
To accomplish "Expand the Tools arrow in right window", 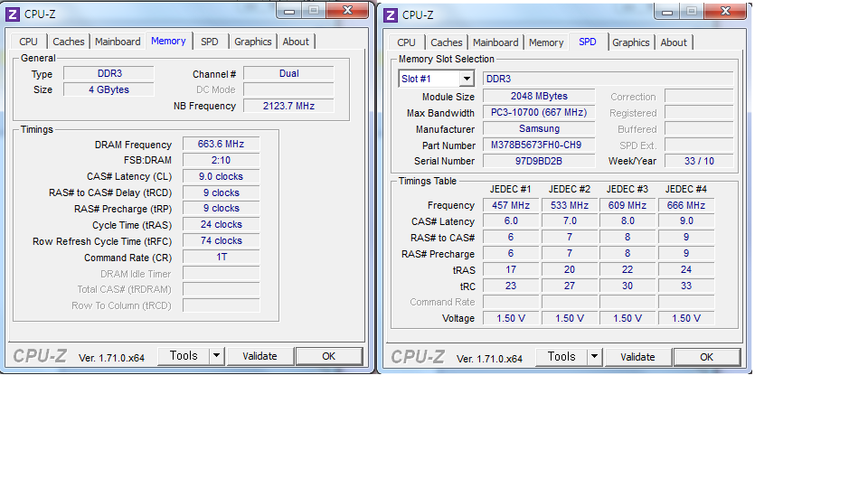I will click(x=594, y=357).
